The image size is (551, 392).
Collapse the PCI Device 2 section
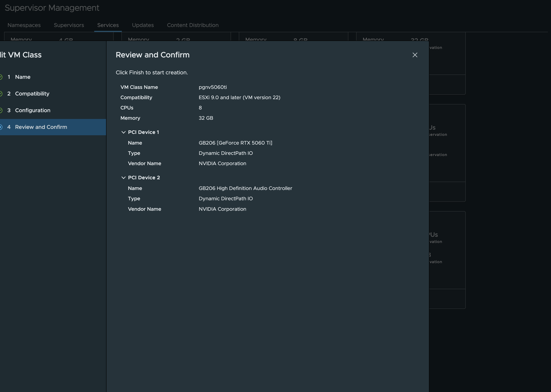pyautogui.click(x=123, y=178)
